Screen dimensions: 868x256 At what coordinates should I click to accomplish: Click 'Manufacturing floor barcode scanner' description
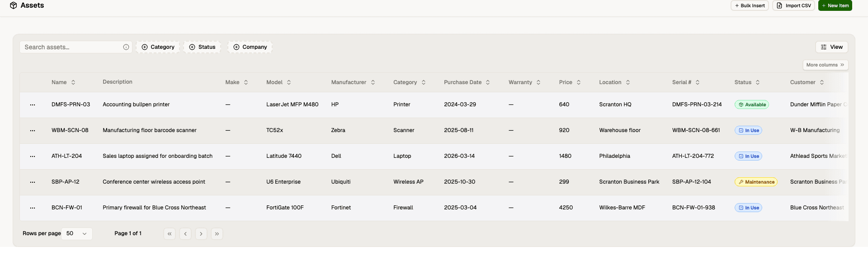point(150,130)
